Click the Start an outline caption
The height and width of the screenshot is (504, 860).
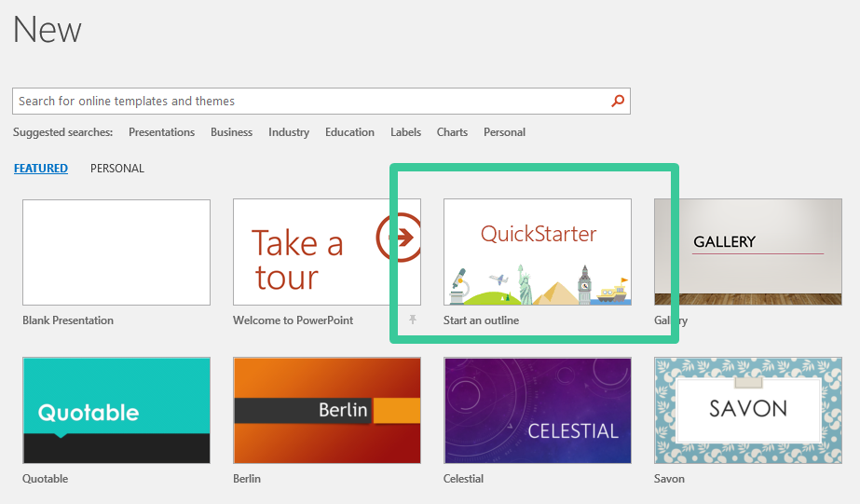click(x=481, y=320)
